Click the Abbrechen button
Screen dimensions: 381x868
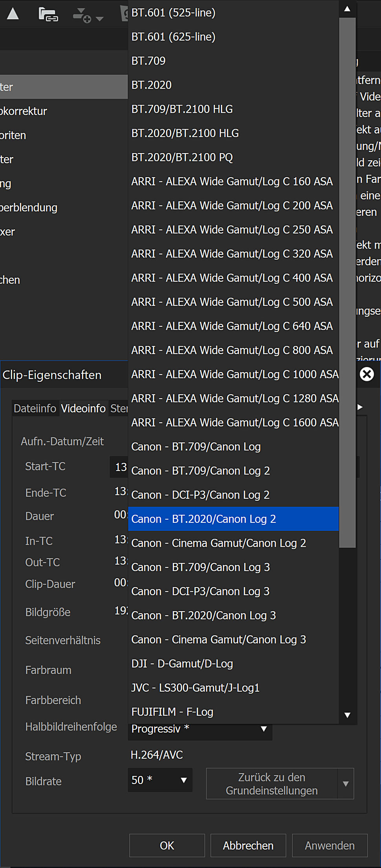(248, 846)
